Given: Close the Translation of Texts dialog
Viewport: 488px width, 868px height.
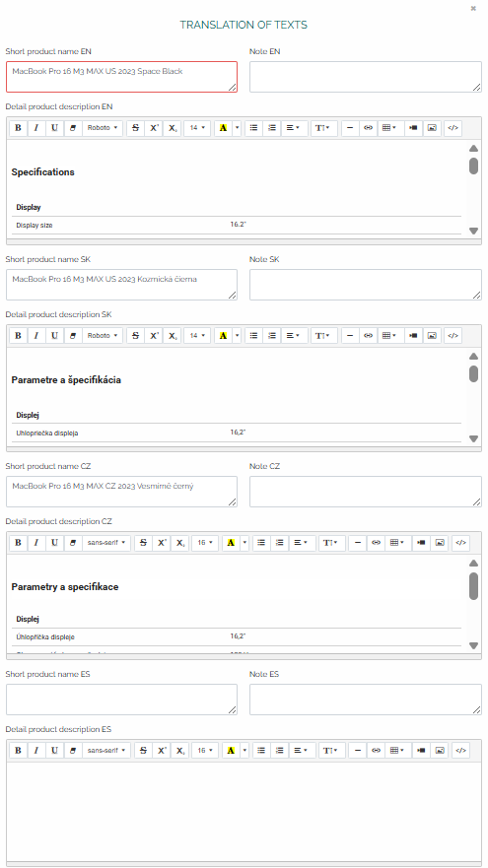Looking at the screenshot, I should 473,8.
